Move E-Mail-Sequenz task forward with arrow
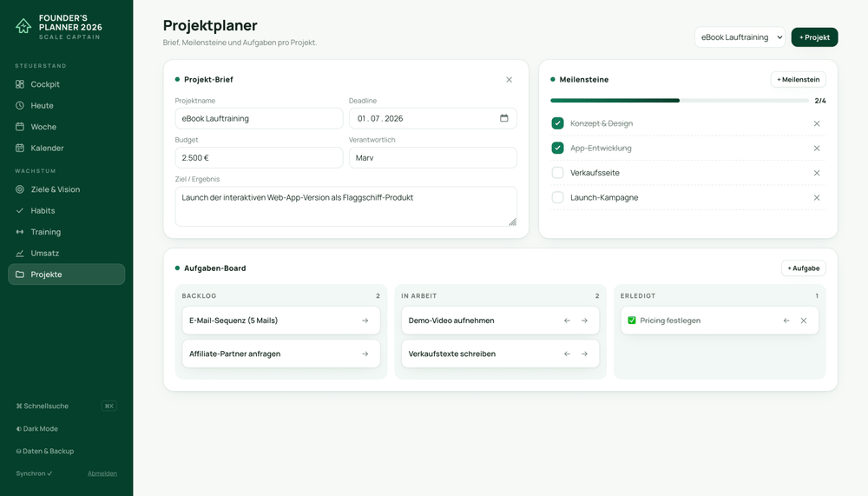 [x=365, y=321]
